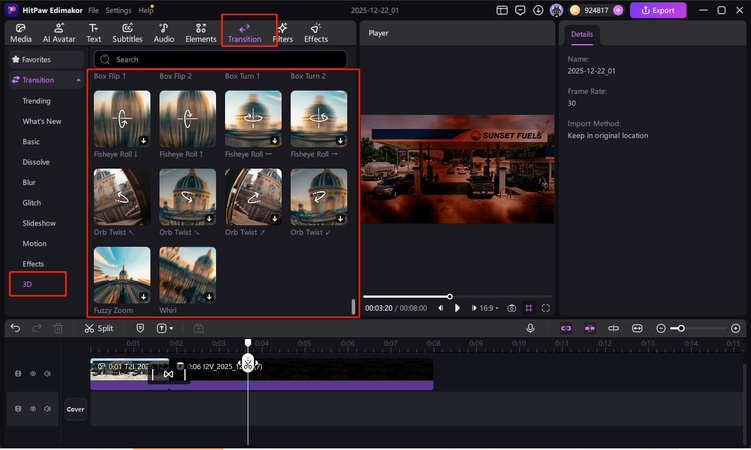Mute the main video track
This screenshot has height=450, width=751.
tap(47, 373)
